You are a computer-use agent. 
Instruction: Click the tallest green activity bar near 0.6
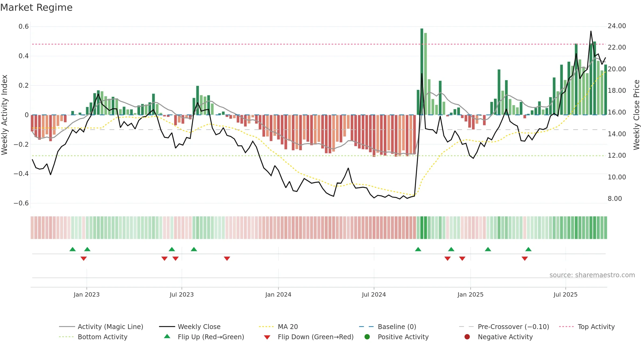click(x=422, y=72)
